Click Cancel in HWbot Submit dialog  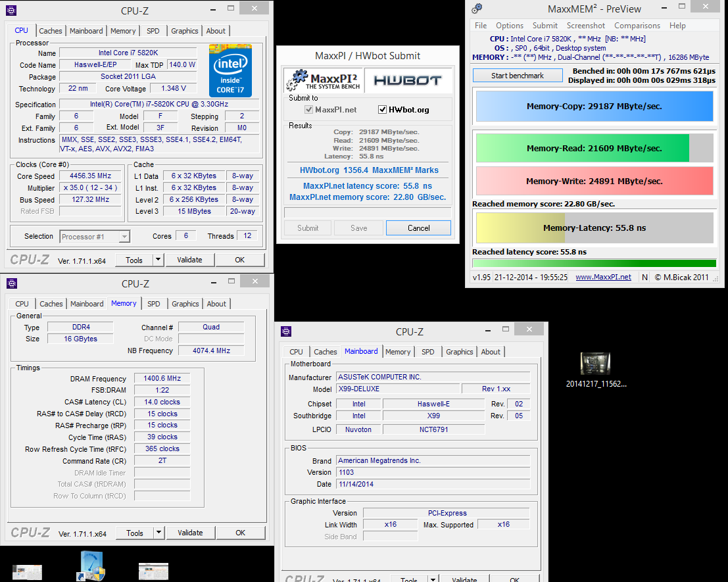[x=418, y=228]
